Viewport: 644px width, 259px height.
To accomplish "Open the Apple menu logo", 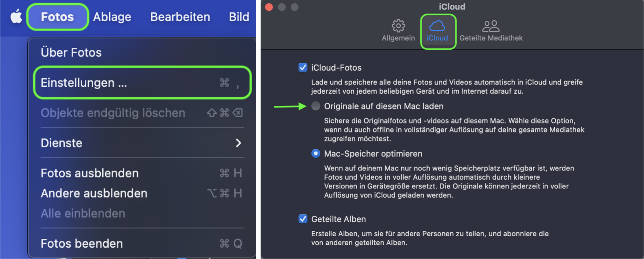I will [x=16, y=16].
